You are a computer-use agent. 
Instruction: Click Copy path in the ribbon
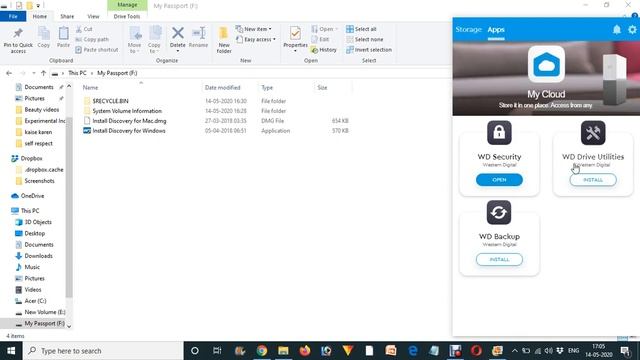coord(92,39)
